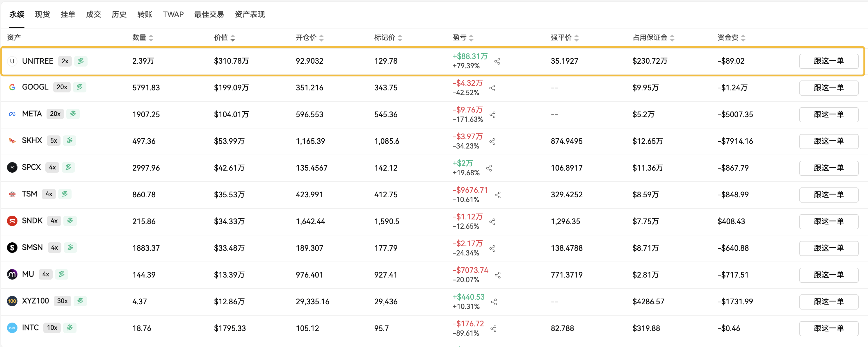This screenshot has width=868, height=347.
Task: Click the UNITREE asset icon
Action: pos(12,61)
